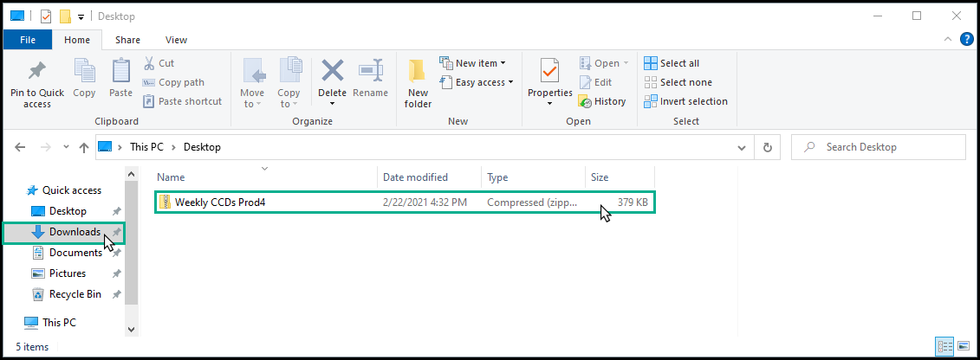Viewport: 980px width, 360px height.
Task: Click Invert selection
Action: pos(685,101)
